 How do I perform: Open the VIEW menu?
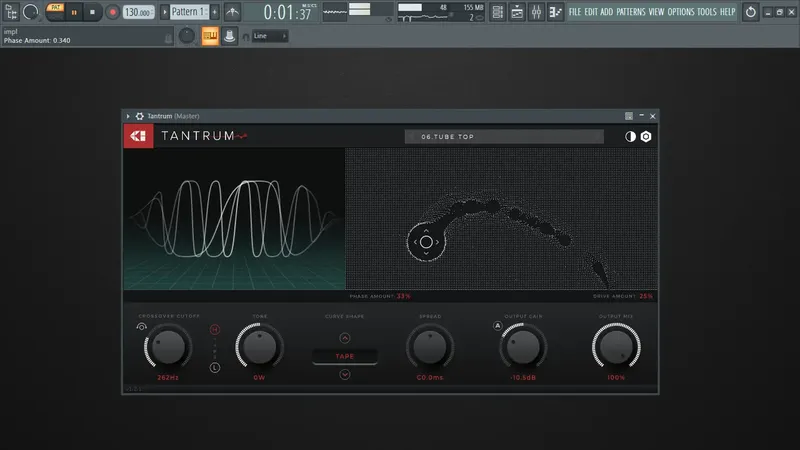656,12
